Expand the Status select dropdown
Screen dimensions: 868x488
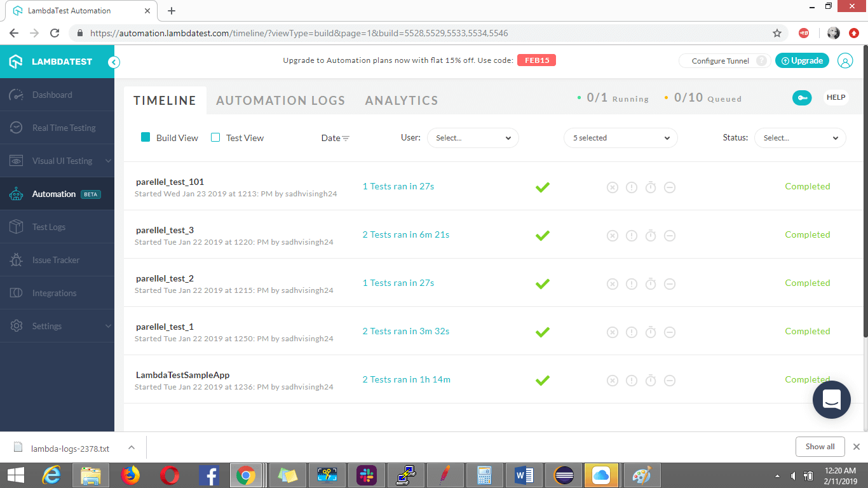tap(799, 138)
